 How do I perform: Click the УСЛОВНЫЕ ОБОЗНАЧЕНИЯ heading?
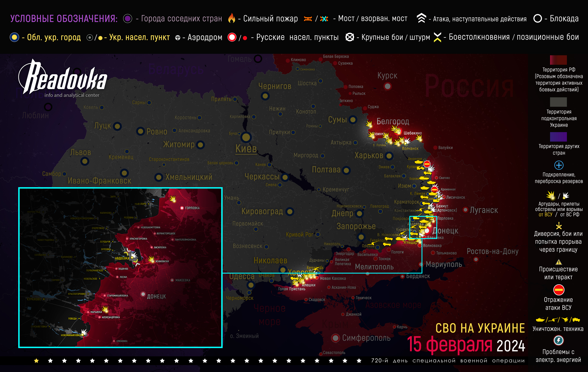[x=64, y=19]
